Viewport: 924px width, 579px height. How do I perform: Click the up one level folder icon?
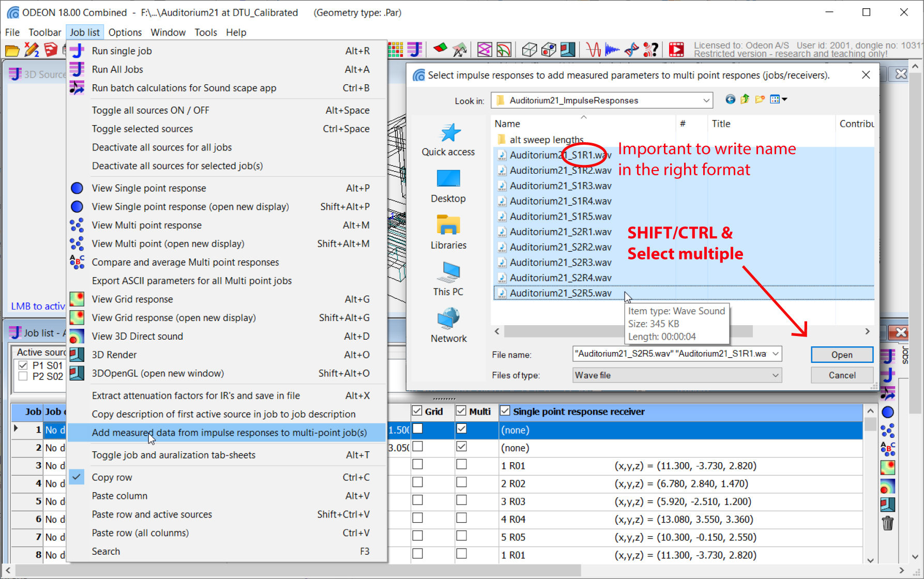pyautogui.click(x=745, y=99)
